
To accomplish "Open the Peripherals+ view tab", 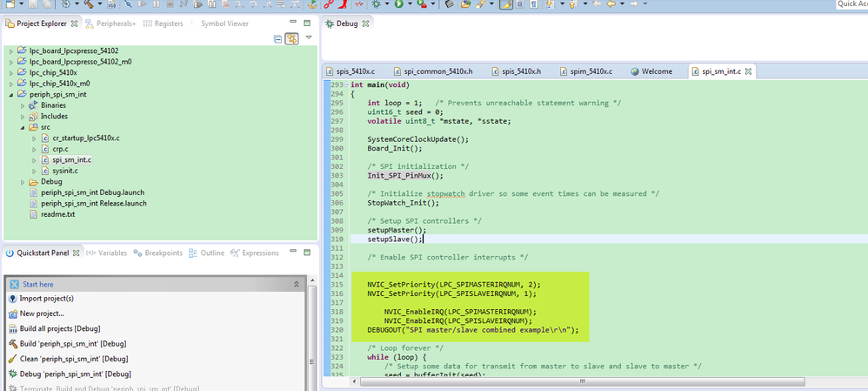I will point(110,24).
